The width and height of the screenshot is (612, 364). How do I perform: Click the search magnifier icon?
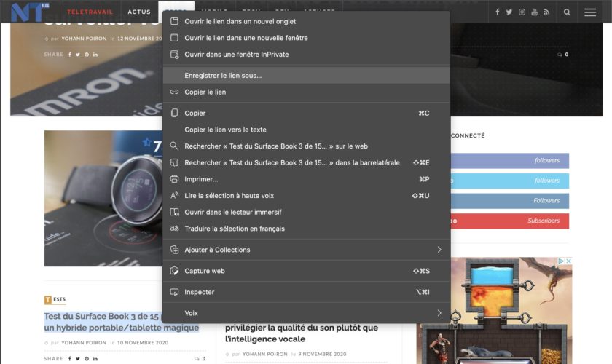click(x=567, y=12)
